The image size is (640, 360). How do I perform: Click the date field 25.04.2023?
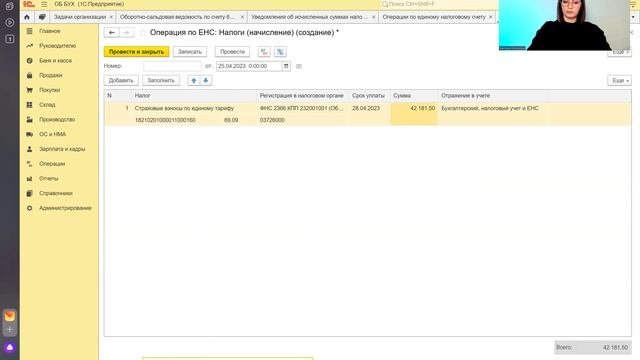click(249, 66)
